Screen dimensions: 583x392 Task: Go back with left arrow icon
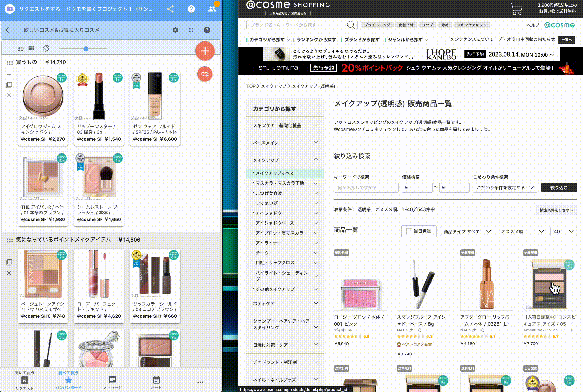tap(8, 30)
